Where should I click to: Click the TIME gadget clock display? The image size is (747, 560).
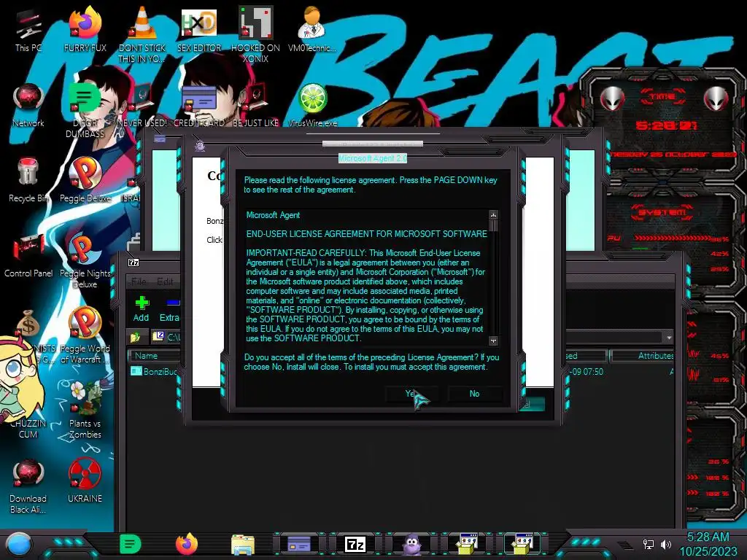[667, 125]
